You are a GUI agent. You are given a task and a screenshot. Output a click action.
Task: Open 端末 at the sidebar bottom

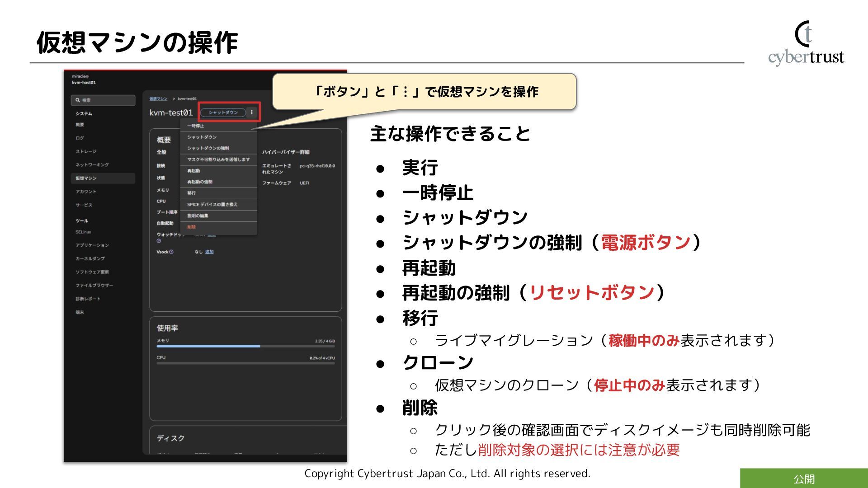click(x=80, y=312)
